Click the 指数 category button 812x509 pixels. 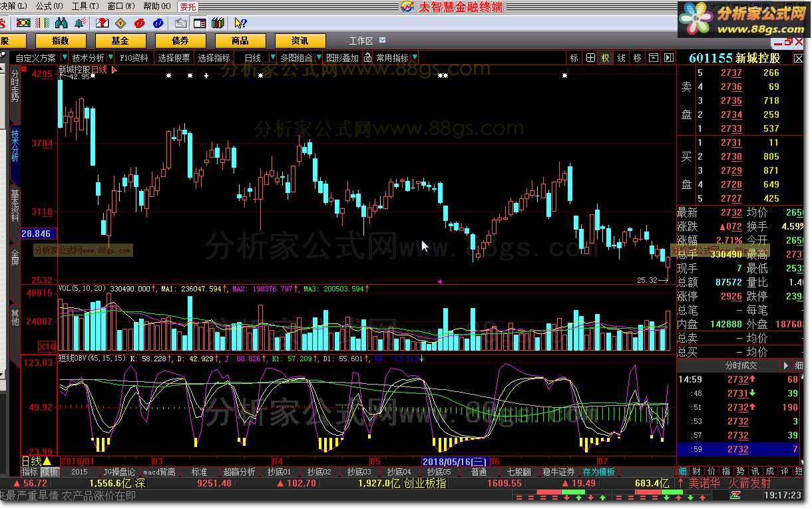coord(60,41)
